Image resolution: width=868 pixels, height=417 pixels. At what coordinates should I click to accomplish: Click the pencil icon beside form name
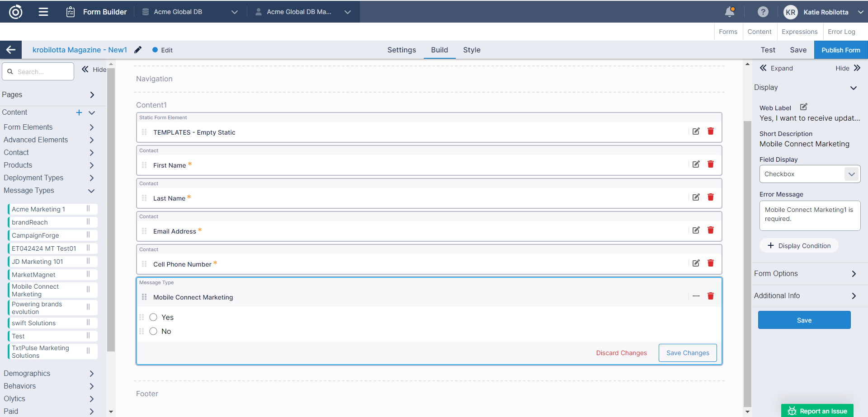[138, 50]
